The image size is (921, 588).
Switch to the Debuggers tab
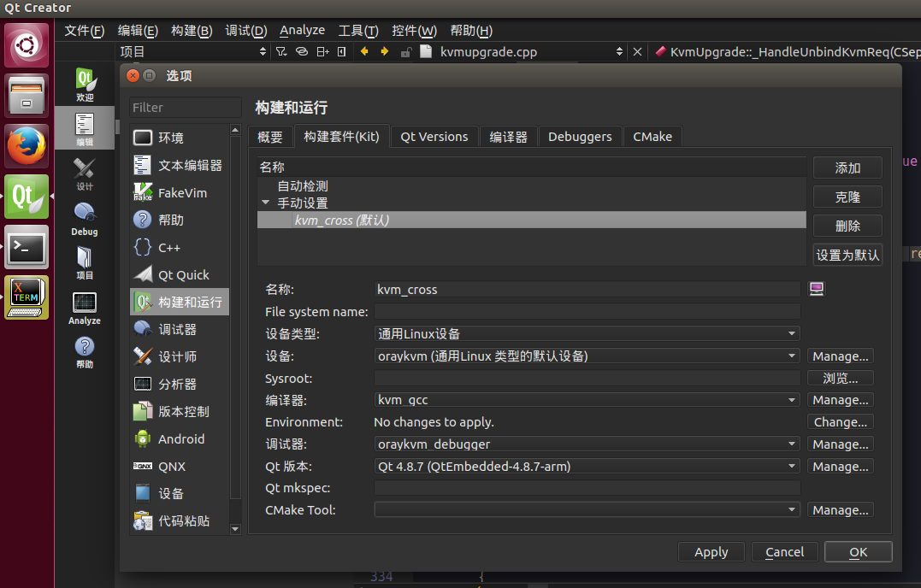pyautogui.click(x=580, y=137)
